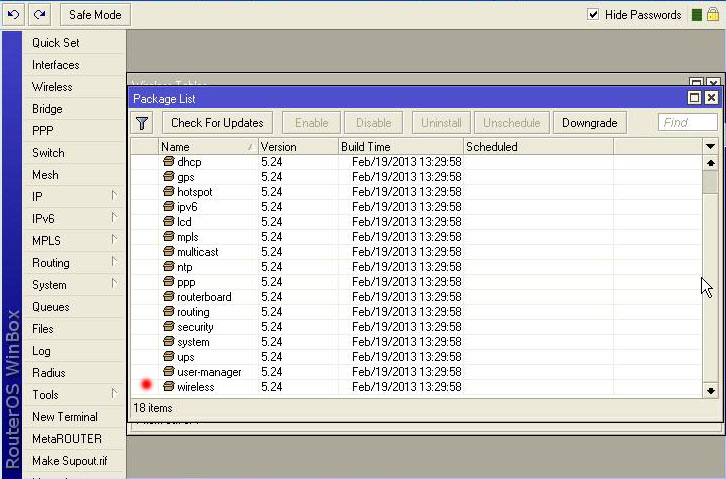Image resolution: width=726 pixels, height=479 pixels.
Task: Expand the Routing submenu
Action: pos(114,262)
